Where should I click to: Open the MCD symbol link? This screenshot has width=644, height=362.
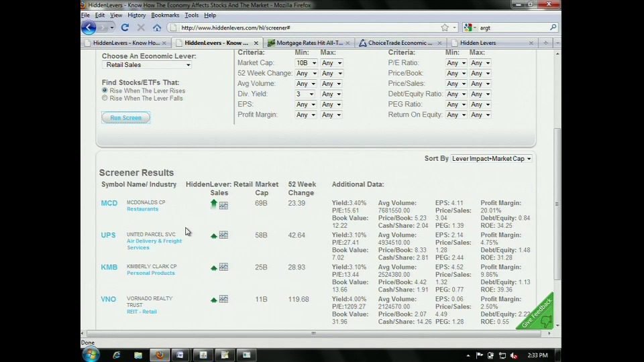(109, 203)
